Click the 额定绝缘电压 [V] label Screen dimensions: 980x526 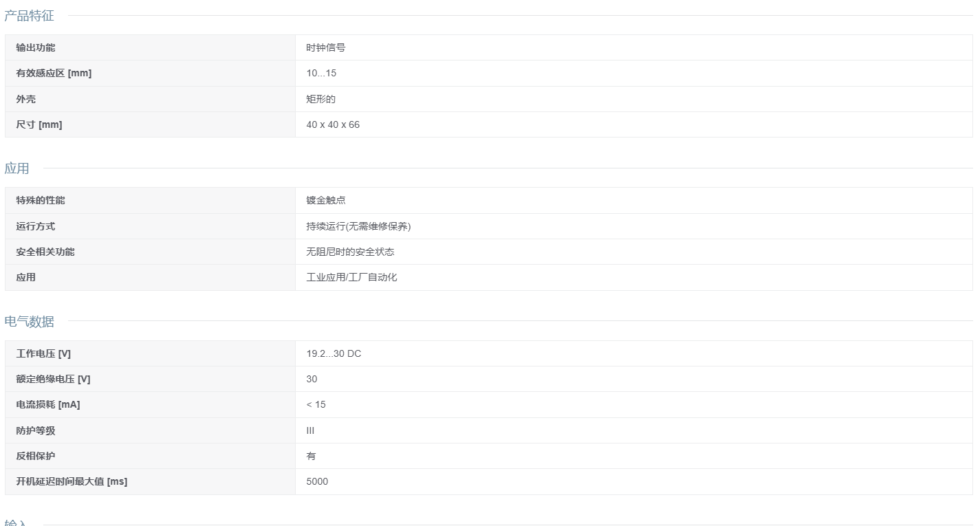53,379
